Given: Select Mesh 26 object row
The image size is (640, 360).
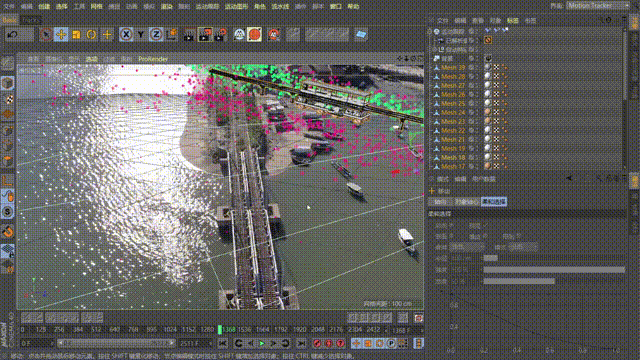Looking at the screenshot, I should (x=453, y=95).
